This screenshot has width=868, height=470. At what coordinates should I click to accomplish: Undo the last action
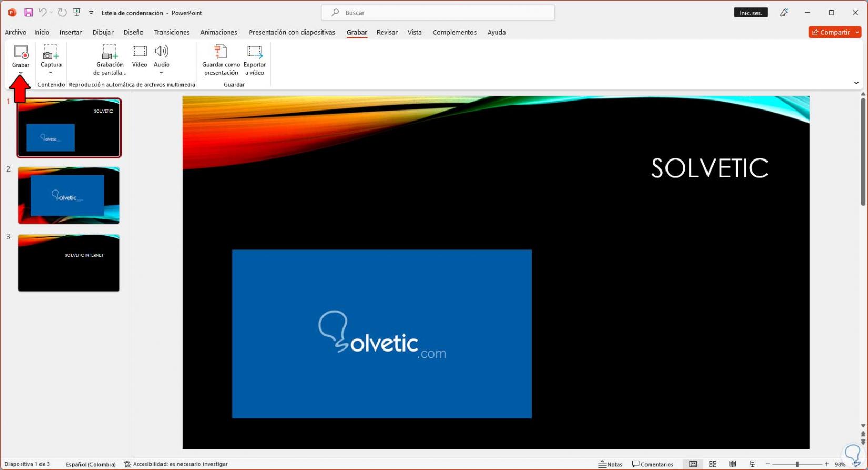[43, 13]
